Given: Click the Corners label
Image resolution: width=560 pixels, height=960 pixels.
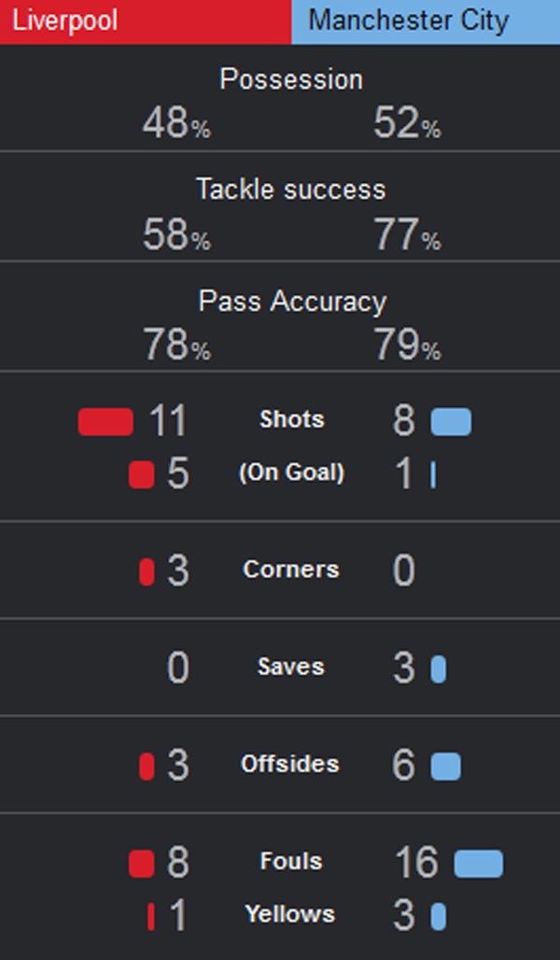Looking at the screenshot, I should click(291, 570).
